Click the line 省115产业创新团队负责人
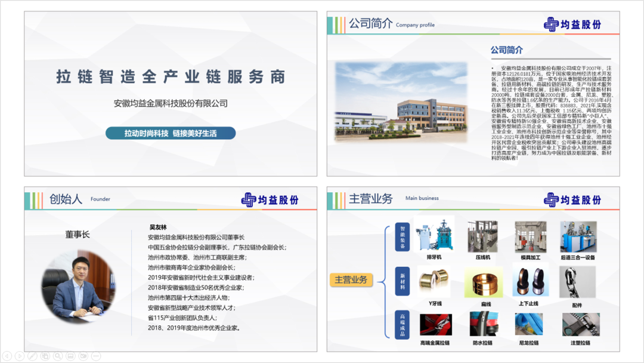This screenshot has width=644, height=363. coord(182,318)
